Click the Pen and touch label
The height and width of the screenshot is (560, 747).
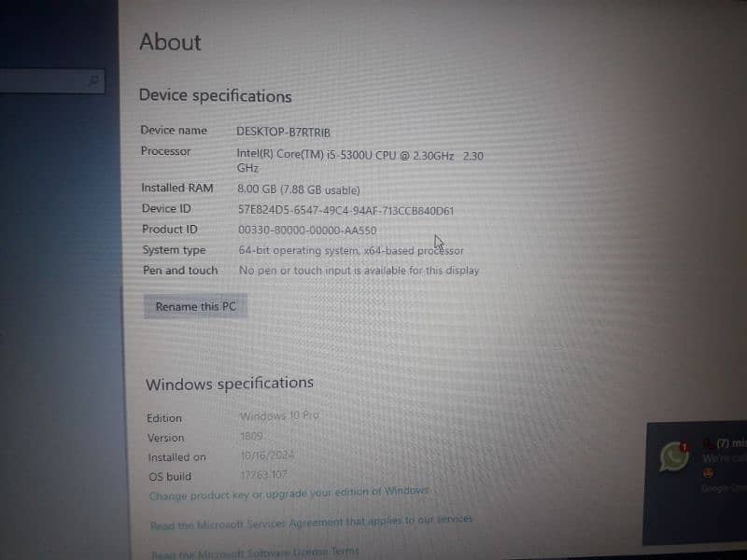[x=180, y=271]
